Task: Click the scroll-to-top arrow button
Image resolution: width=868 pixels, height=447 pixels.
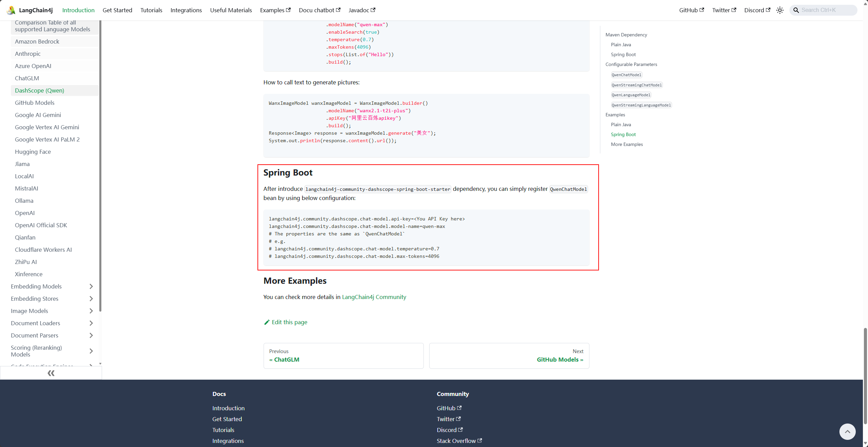Action: click(847, 432)
